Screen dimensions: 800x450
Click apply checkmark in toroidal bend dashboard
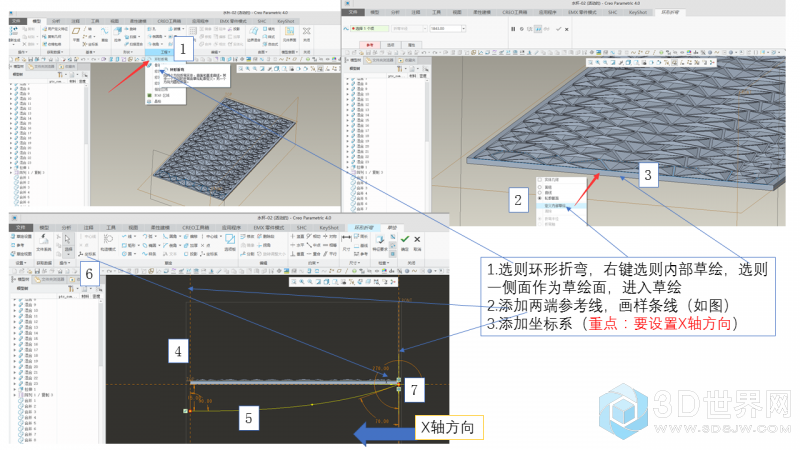558,29
